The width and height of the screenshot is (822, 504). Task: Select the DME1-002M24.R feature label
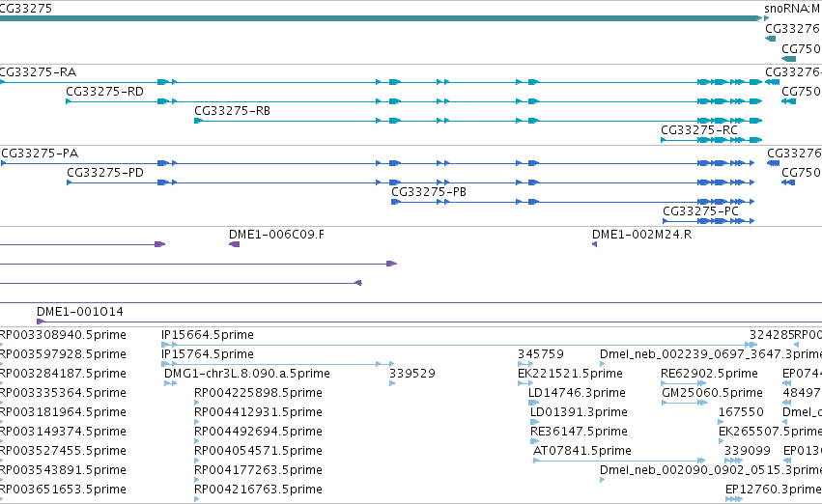pyautogui.click(x=641, y=235)
